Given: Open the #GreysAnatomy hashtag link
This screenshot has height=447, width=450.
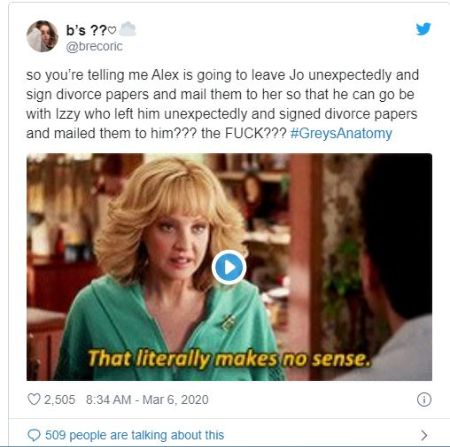Looking at the screenshot, I should coord(341,133).
